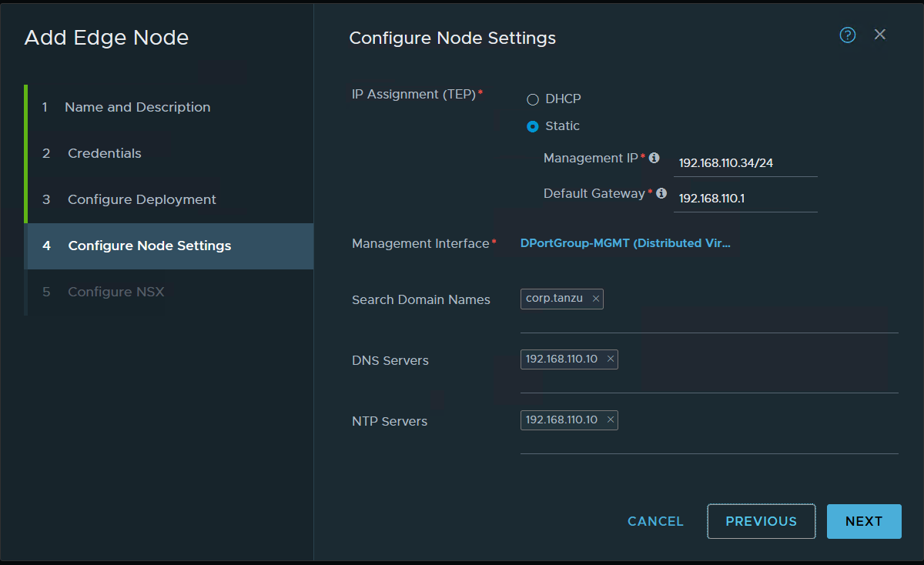
Task: Select step 4 Configure Node Settings
Action: [149, 246]
